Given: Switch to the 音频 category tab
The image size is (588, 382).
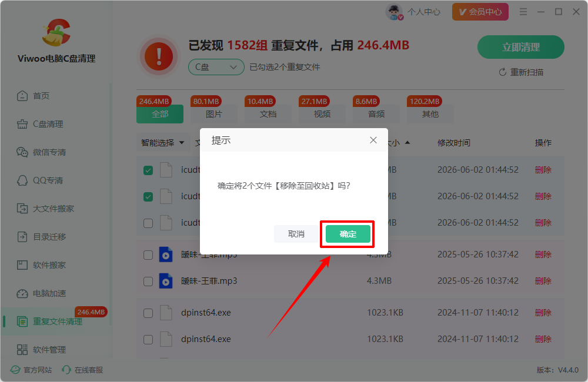Looking at the screenshot, I should coord(376,114).
